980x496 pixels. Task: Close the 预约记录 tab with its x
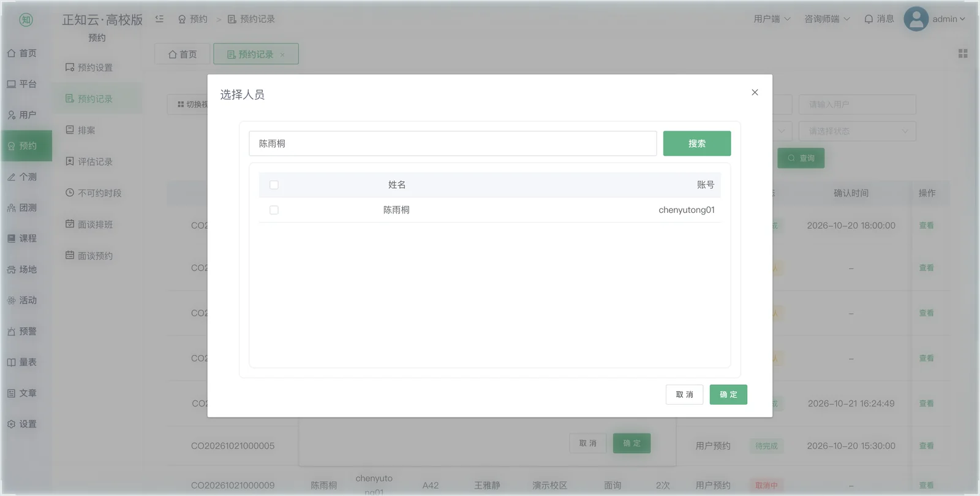[x=282, y=55]
